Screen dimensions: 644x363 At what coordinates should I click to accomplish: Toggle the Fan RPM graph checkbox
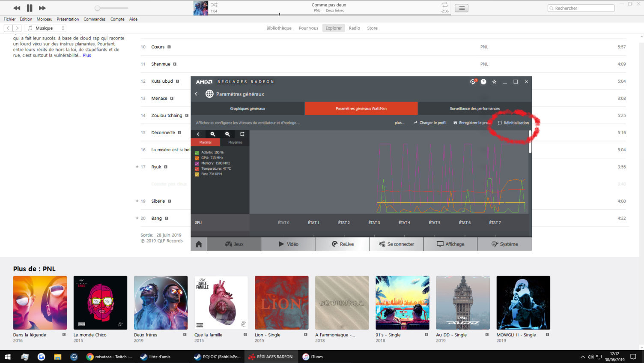click(197, 174)
